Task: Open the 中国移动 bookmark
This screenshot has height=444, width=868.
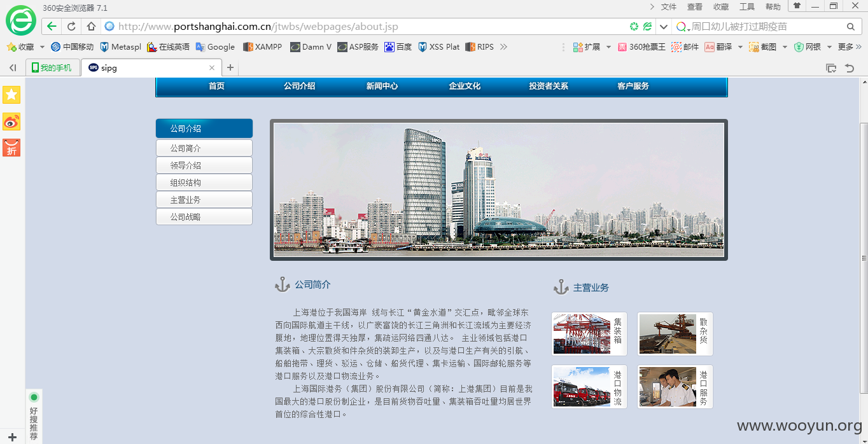Action: [x=72, y=46]
